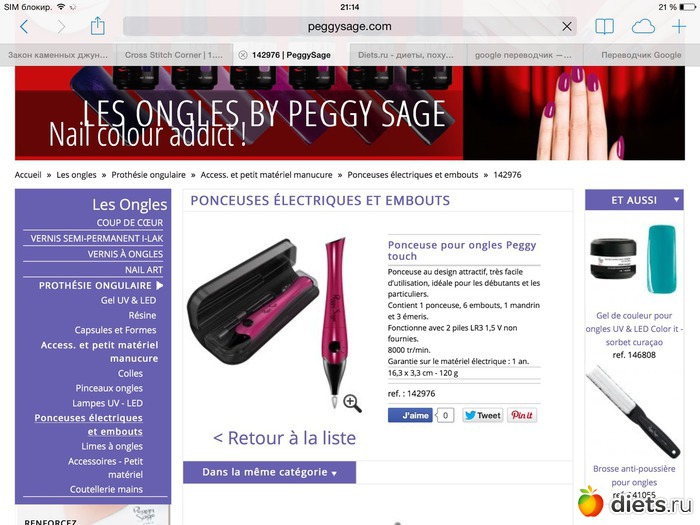Expand PROTHÉSIE ONGULAIRE menu arrow
This screenshot has width=700, height=525.
(x=160, y=285)
